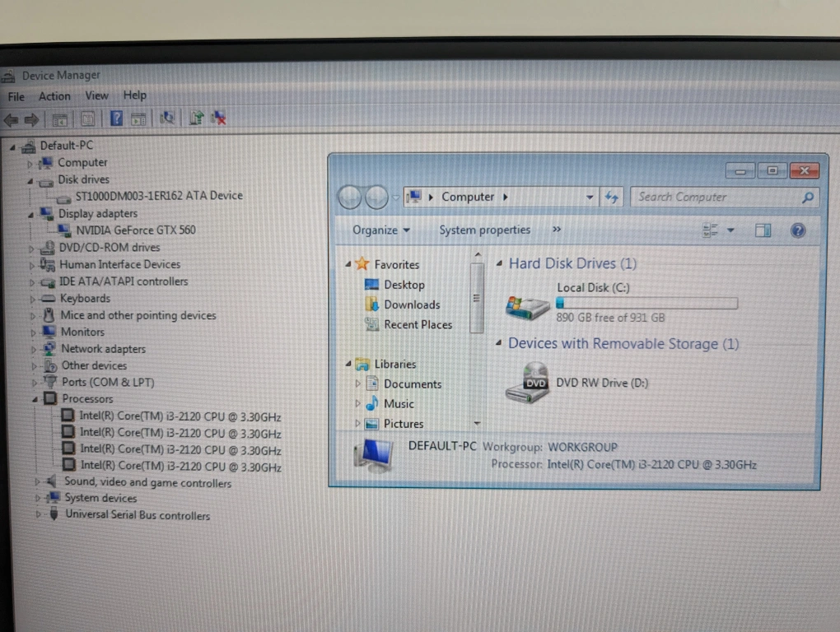840x632 pixels.
Task: Select Mice and other pointing devices
Action: [x=138, y=315]
